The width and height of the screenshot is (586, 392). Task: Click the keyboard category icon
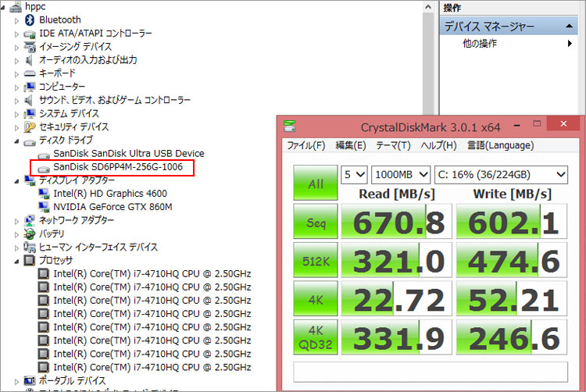pos(30,73)
